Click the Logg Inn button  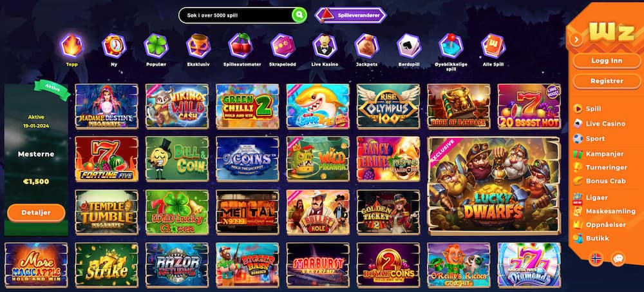pos(606,61)
